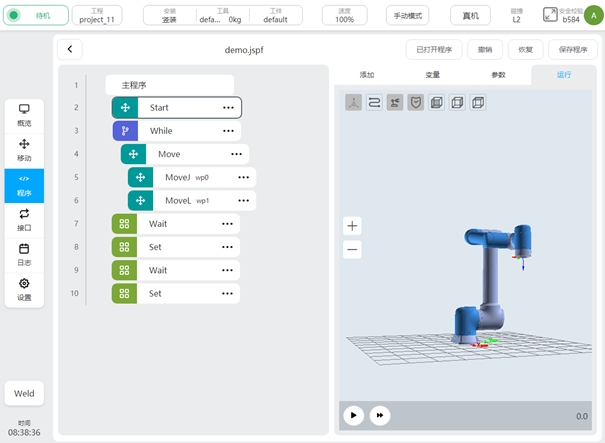Open the 接口 (I/O) sidebar page

point(24,219)
